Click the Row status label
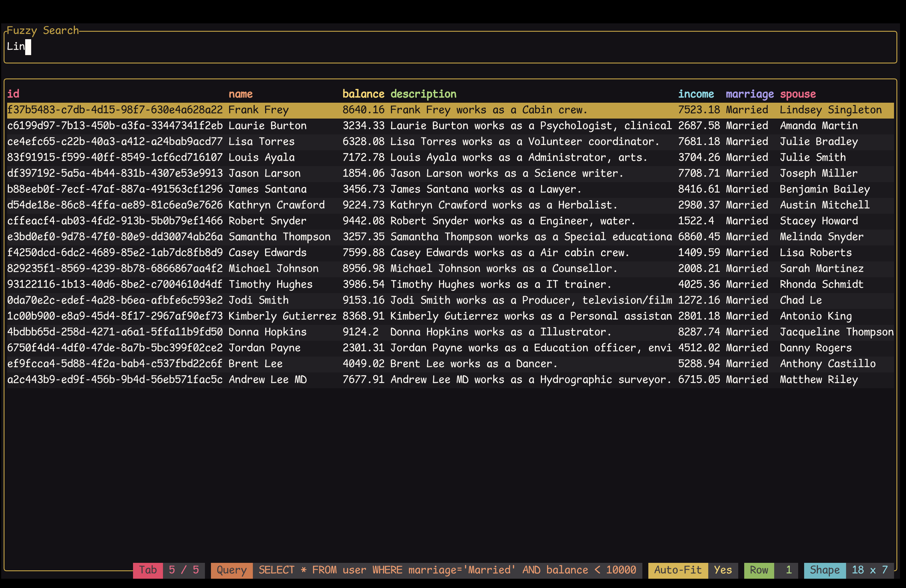This screenshot has width=906, height=588. tap(759, 570)
